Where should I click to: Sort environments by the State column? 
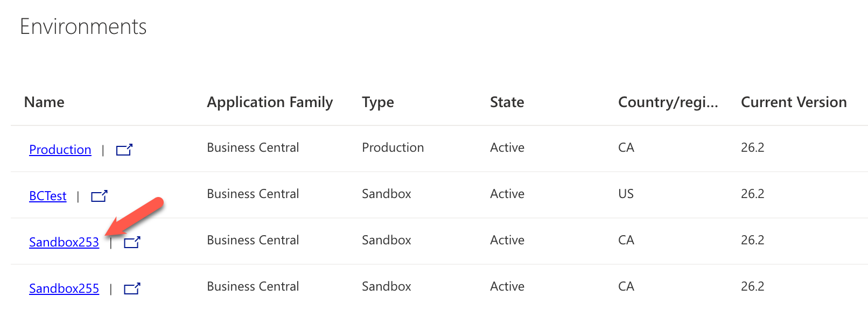(507, 102)
